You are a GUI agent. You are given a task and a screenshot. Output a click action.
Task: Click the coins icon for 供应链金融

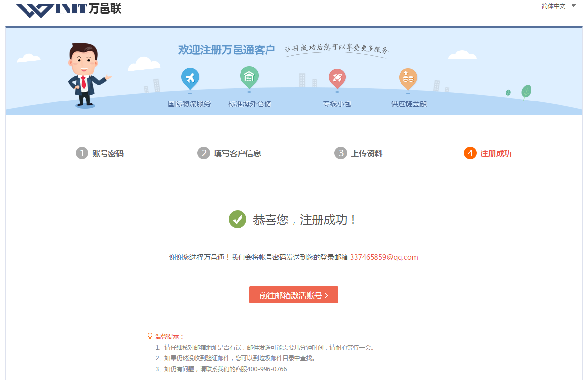coord(408,79)
